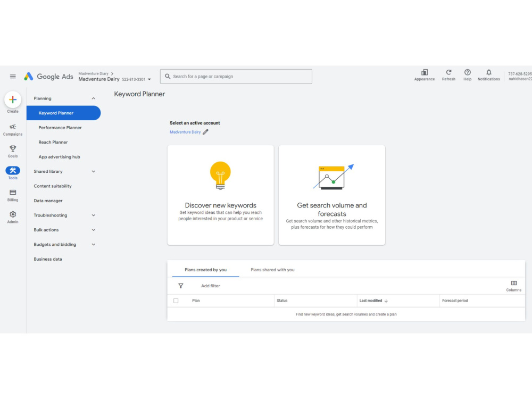532x399 pixels.
Task: Open Reach Planner
Action: pos(53,142)
